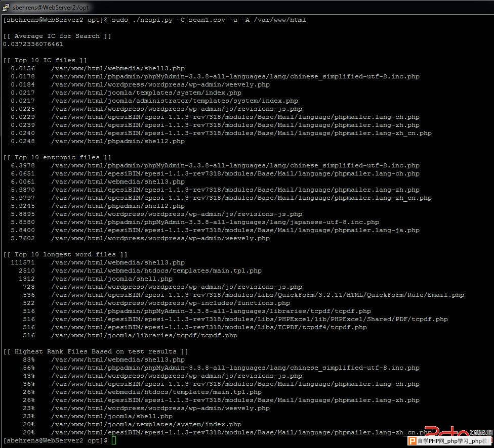Click Highest Rank Files Based on test results
This screenshot has width=494, height=448.
coord(96,351)
